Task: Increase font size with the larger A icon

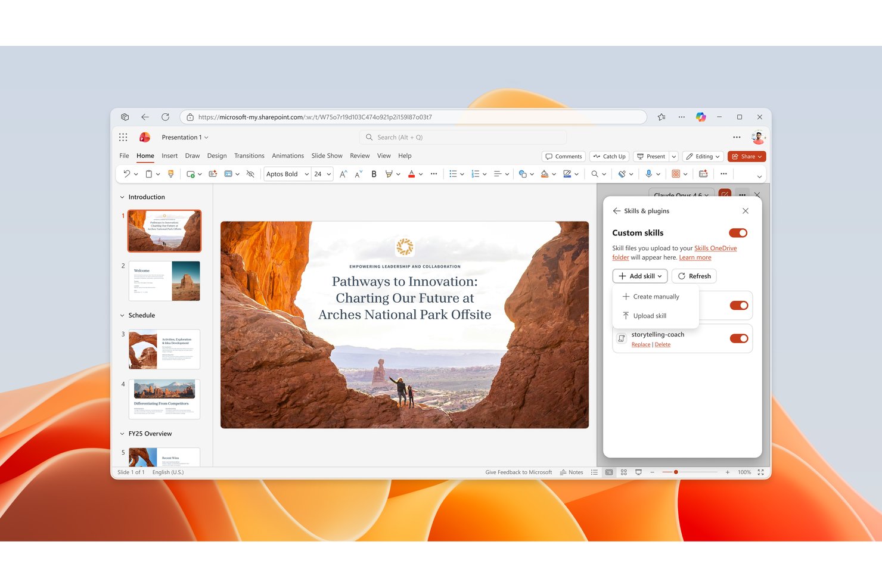Action: (343, 174)
